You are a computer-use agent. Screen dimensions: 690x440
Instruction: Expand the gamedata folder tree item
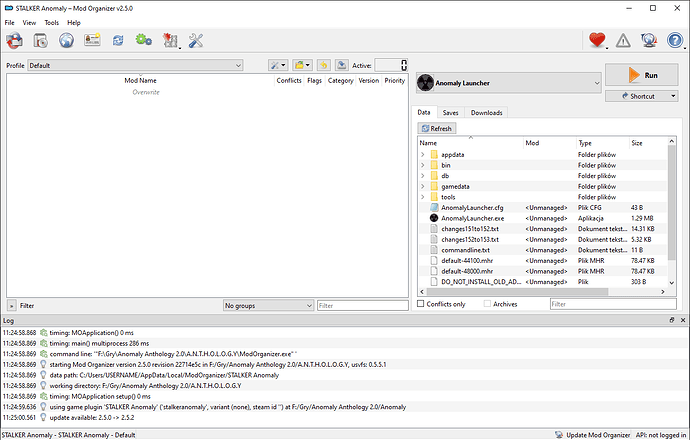(x=423, y=186)
